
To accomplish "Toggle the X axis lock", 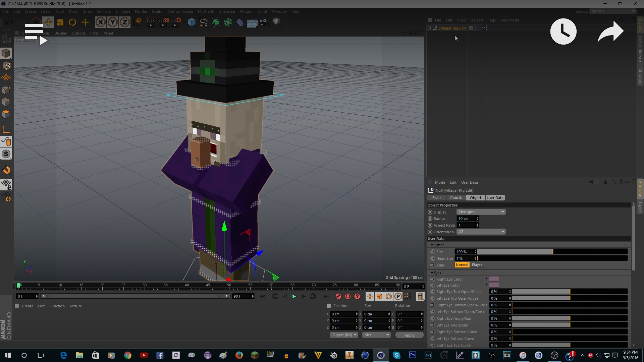I will point(101,22).
